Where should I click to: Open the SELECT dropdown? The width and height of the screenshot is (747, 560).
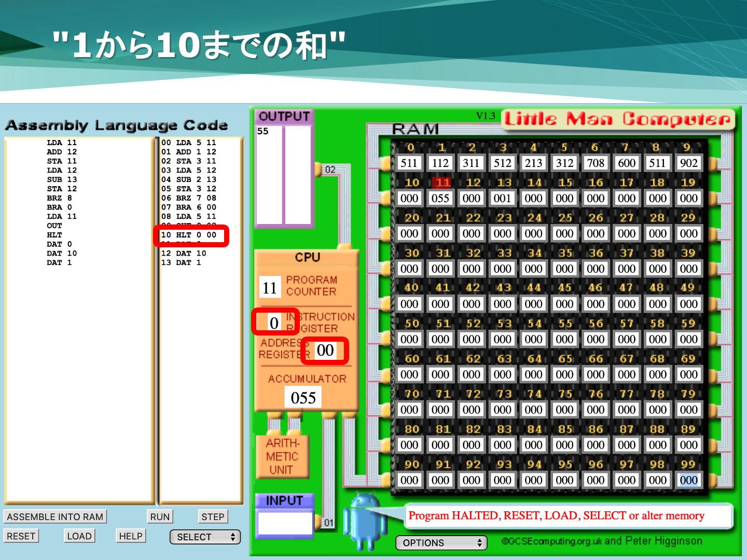point(205,537)
